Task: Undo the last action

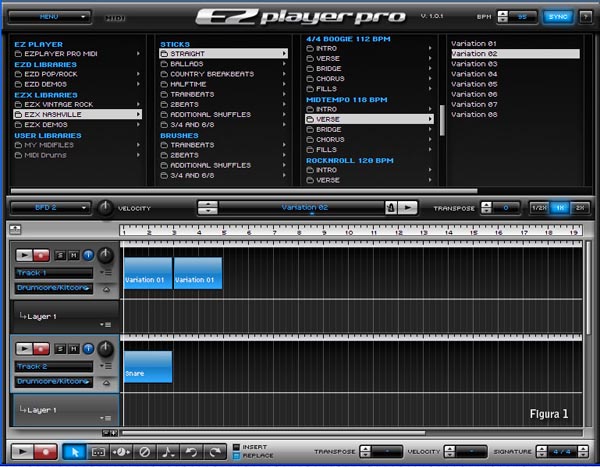Action: point(191,452)
